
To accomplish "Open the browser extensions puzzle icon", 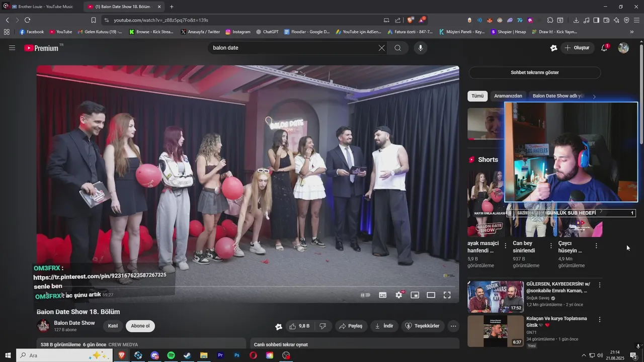I will 550,20.
